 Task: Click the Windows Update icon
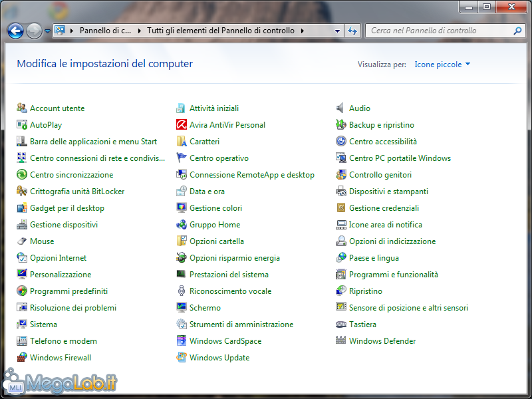(x=182, y=358)
